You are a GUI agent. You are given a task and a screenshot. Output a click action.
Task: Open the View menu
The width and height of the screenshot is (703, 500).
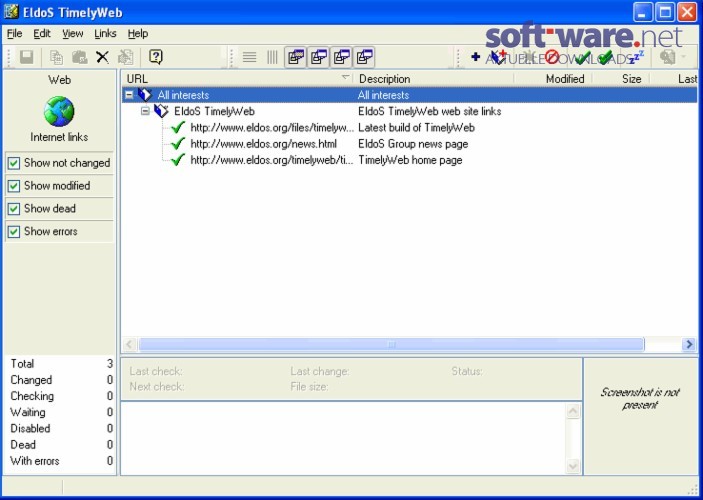pos(72,34)
